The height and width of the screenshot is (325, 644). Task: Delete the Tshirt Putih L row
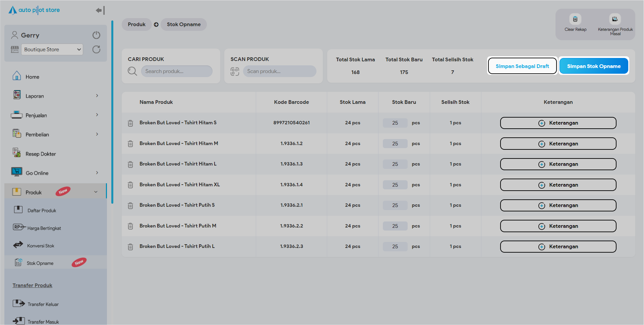pyautogui.click(x=130, y=247)
